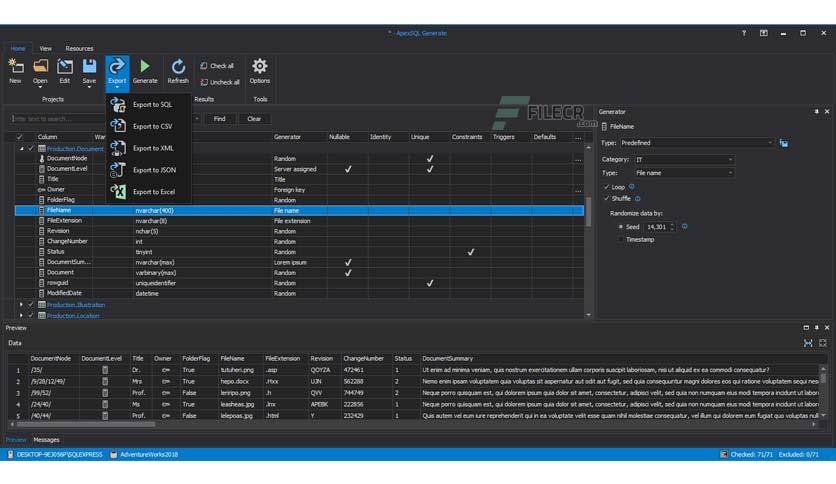Select the Seed radio button
836x484 pixels.
(x=621, y=227)
